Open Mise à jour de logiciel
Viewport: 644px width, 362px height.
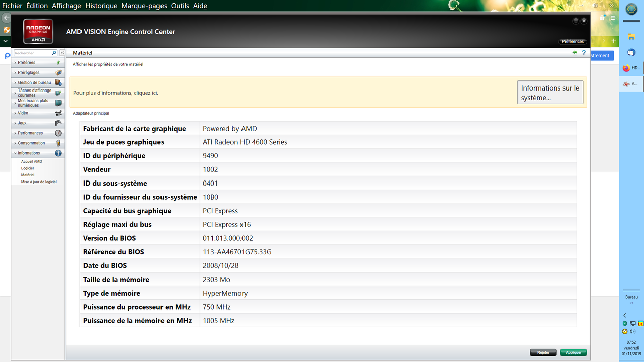pos(39,182)
